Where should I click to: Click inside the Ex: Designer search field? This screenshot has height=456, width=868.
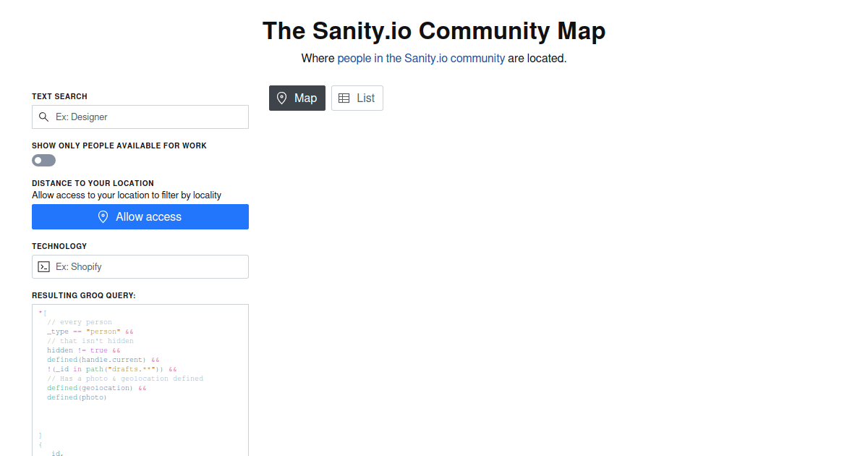(x=140, y=117)
